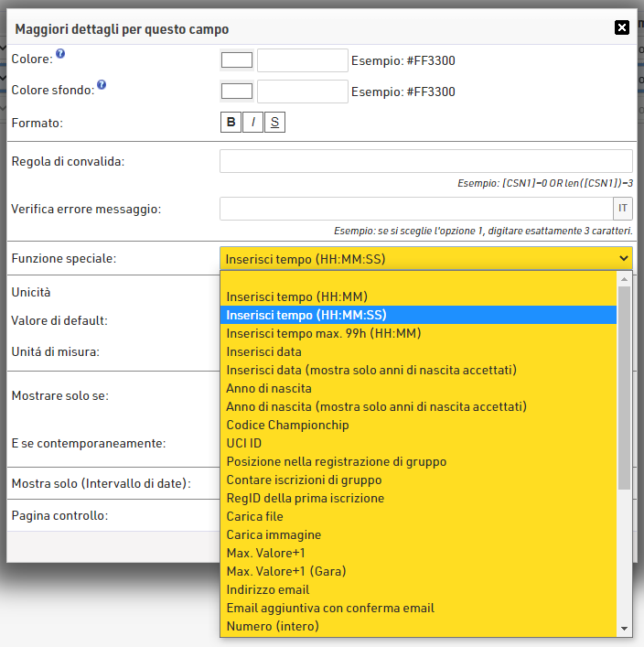Select Indirizzo email option
Viewport: 644px width, 647px height.
coord(268,589)
